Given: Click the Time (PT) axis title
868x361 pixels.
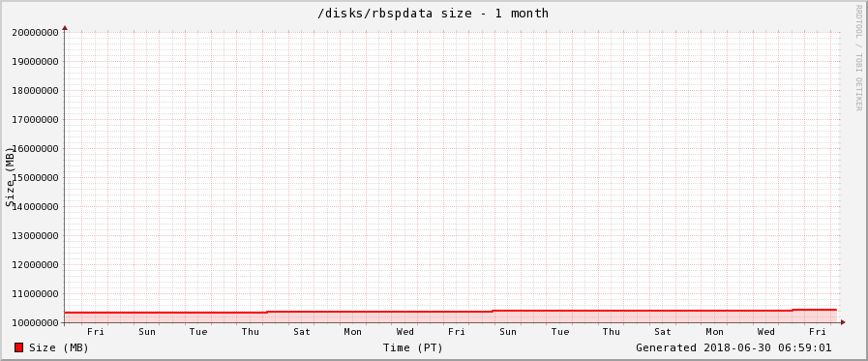Looking at the screenshot, I should (413, 348).
